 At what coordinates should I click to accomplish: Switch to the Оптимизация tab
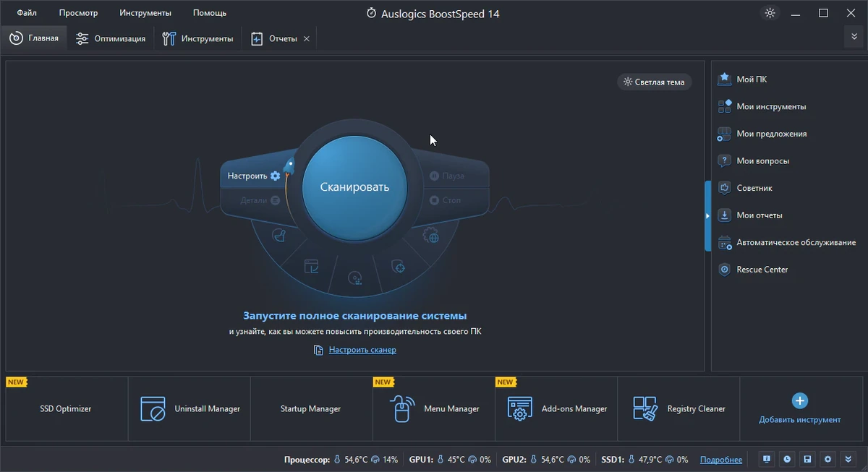[111, 38]
